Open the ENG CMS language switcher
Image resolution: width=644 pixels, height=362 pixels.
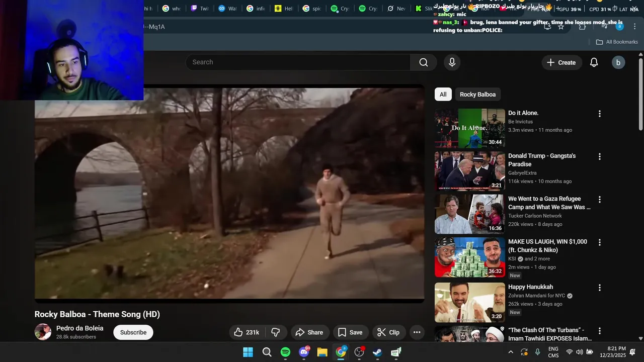tap(553, 352)
